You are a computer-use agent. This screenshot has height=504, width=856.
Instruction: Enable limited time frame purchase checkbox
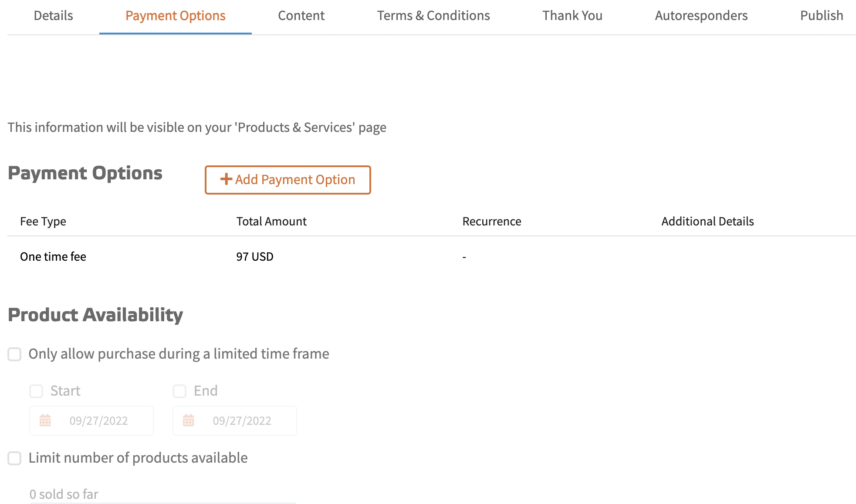coord(14,354)
